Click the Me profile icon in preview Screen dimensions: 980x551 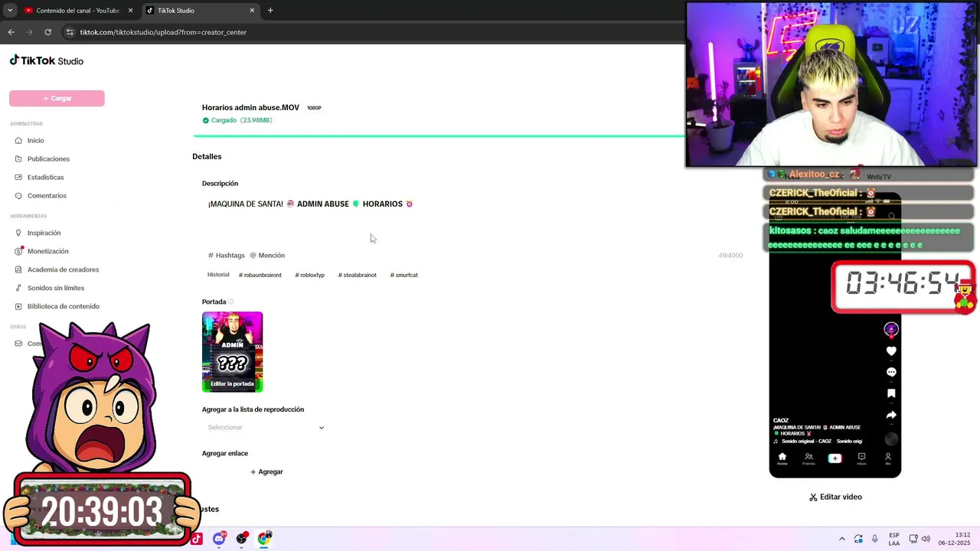click(888, 458)
